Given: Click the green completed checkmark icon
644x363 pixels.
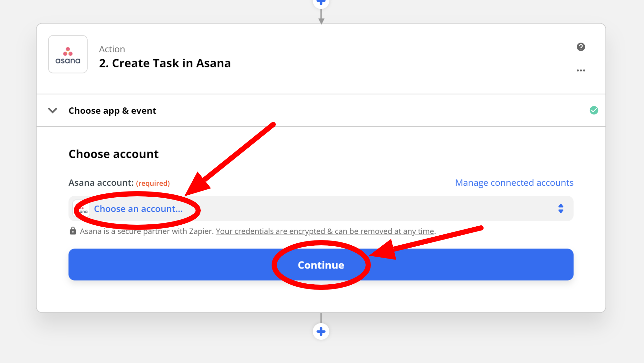Looking at the screenshot, I should 594,110.
